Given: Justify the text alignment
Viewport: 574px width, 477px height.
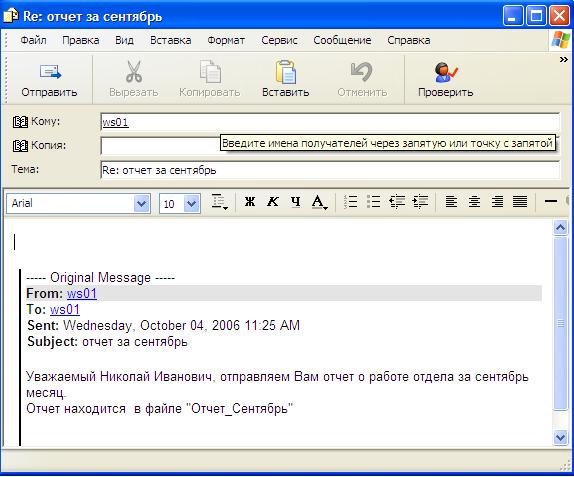Looking at the screenshot, I should (x=520, y=202).
